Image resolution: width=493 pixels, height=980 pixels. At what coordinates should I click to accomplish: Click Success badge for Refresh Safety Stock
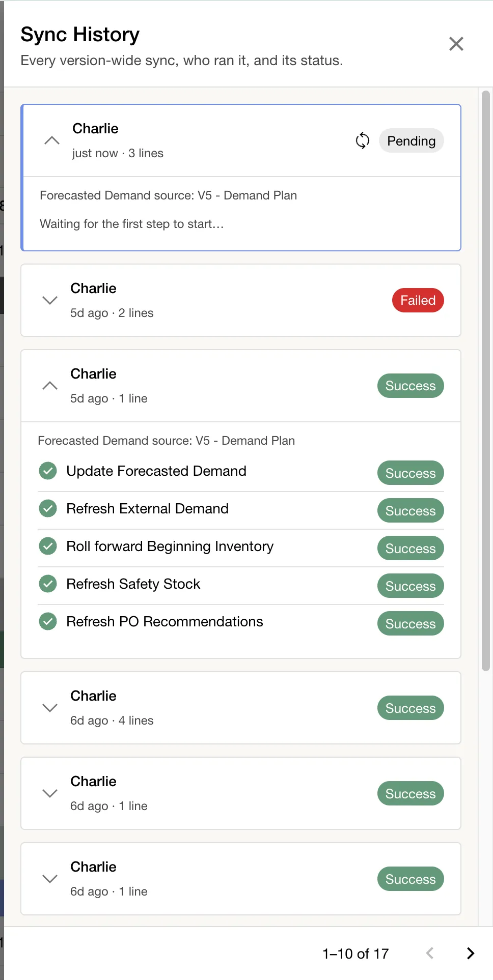tap(410, 586)
